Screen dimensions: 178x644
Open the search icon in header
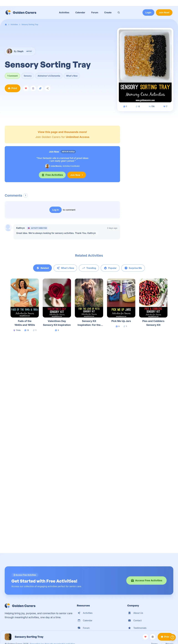[119, 12]
